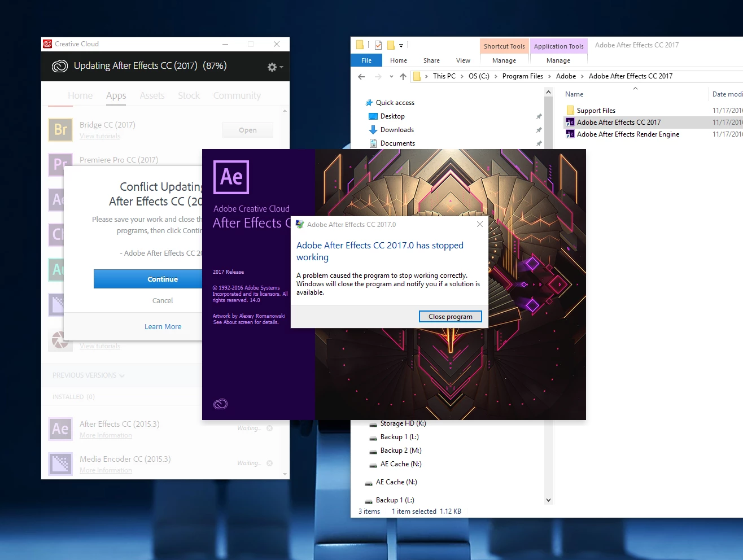The image size is (743, 560).
Task: Click the error dialog title bar app icon
Action: coord(300,224)
